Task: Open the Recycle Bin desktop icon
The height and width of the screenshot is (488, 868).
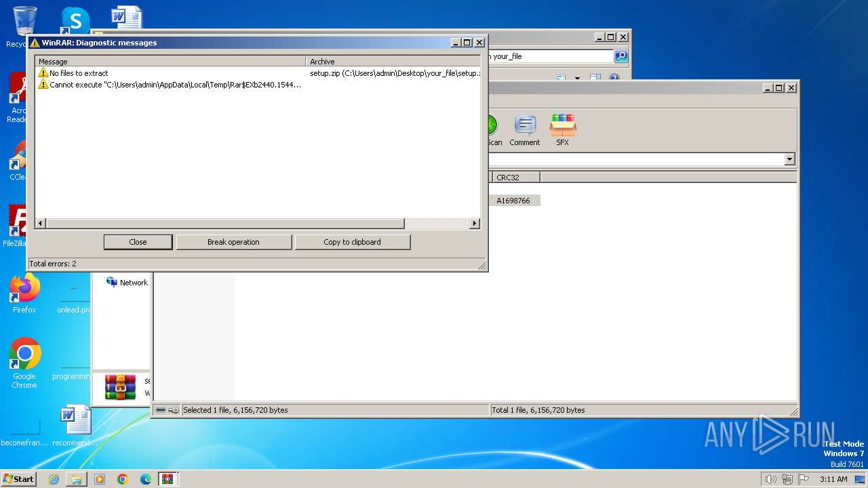Action: click(24, 26)
